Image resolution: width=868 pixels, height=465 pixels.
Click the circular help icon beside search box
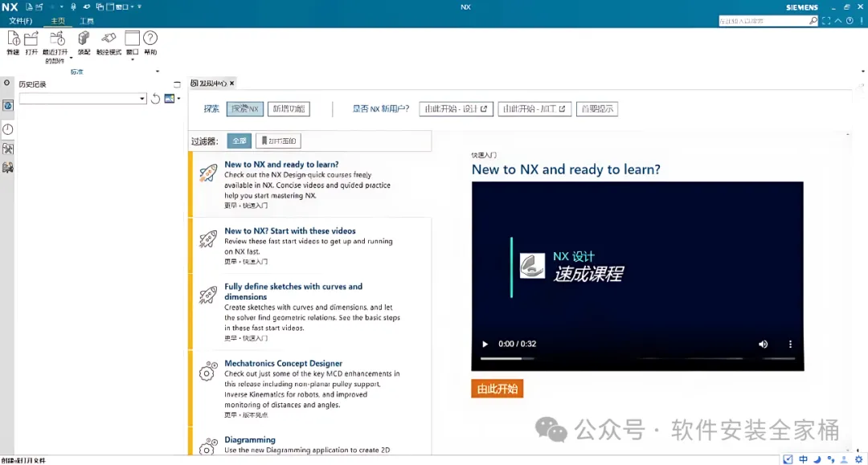click(850, 21)
